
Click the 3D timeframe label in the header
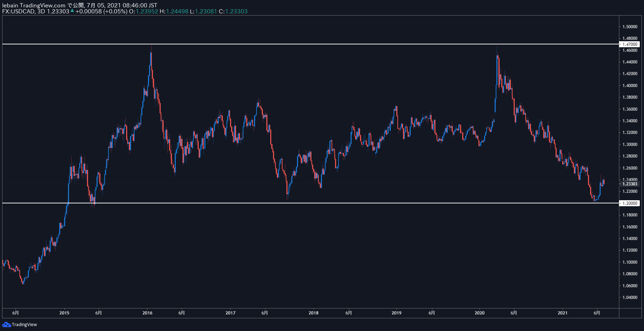41,11
